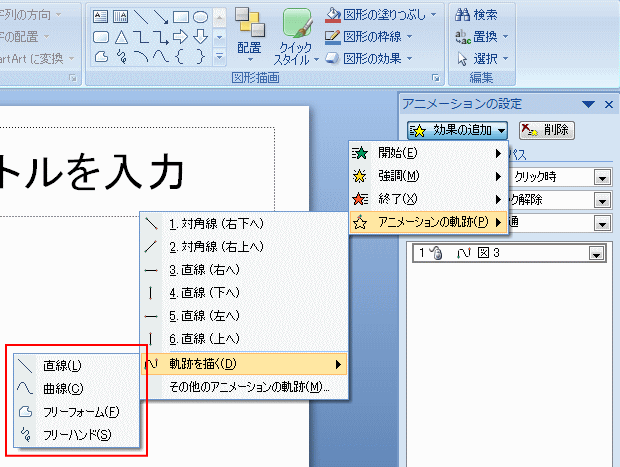Click 図形の枠線 outline icon

click(333, 37)
